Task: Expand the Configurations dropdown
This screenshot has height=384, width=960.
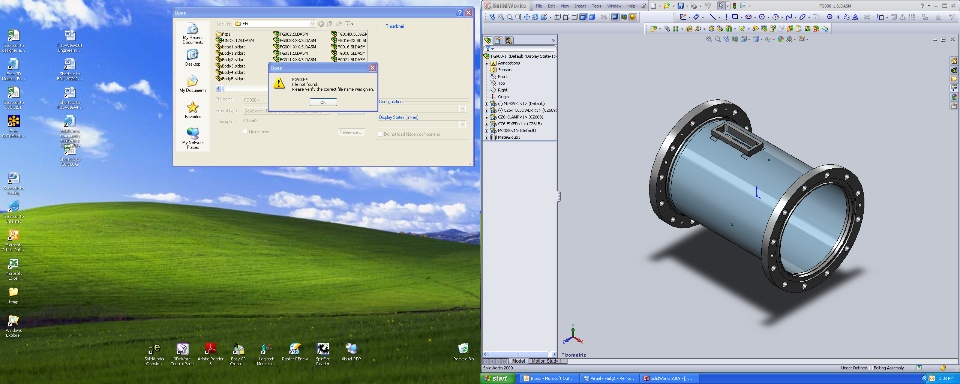Action: click(463, 108)
